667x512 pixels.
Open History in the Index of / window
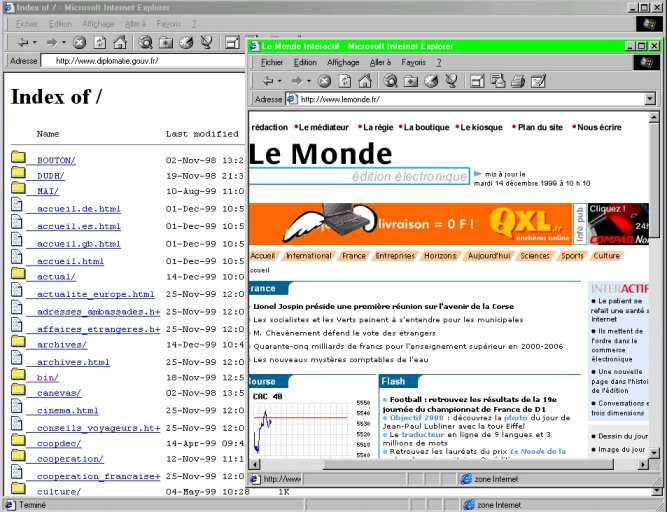tap(186, 42)
